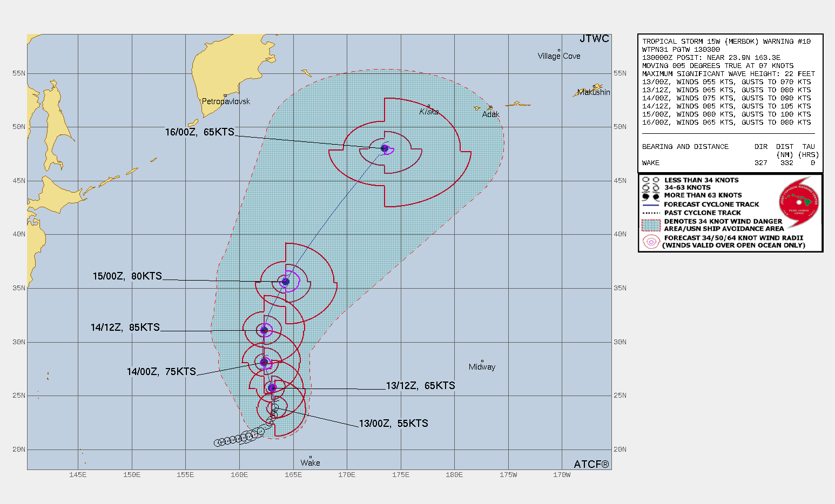Image resolution: width=835 pixels, height=504 pixels.
Task: Click the '13/12Z, WINDS 065 KTS' forecast line
Action: pos(726,90)
